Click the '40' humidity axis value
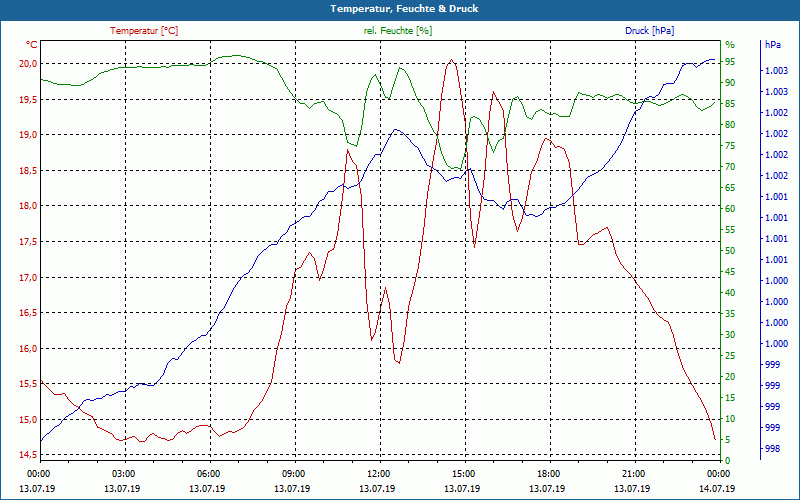Viewport: 800px width, 500px height. (x=730, y=293)
